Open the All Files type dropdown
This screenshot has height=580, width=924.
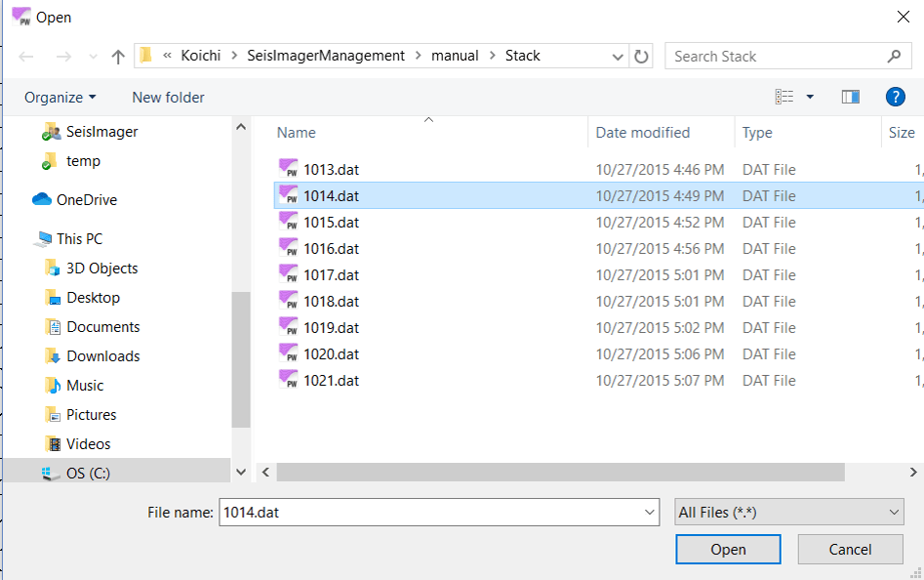(x=788, y=512)
